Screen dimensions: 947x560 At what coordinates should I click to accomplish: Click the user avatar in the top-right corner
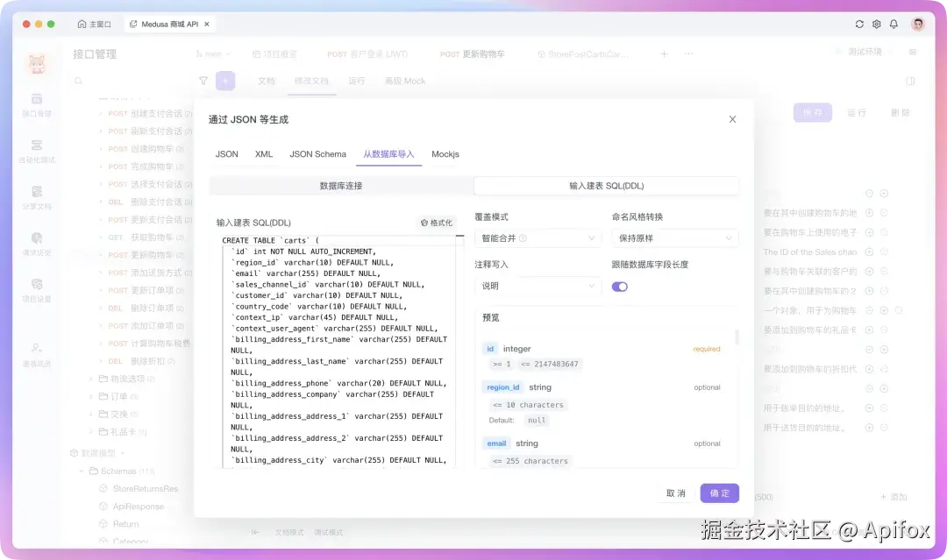tap(917, 25)
